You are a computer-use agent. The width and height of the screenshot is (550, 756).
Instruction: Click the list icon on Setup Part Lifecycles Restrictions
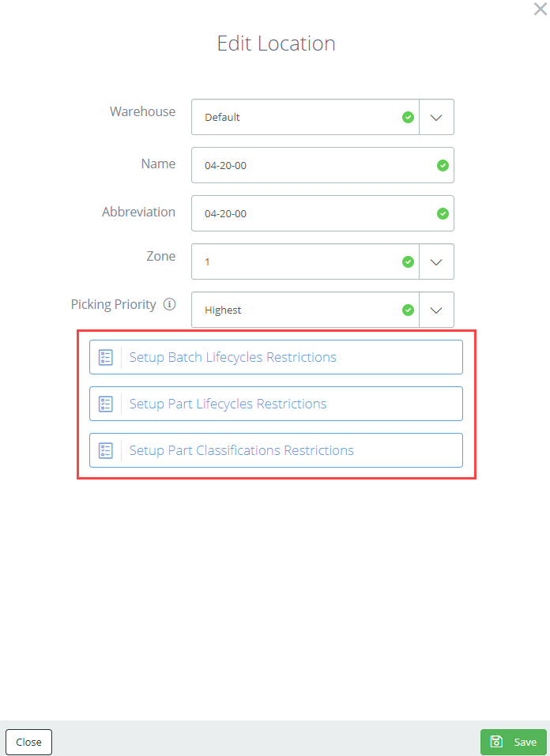click(x=105, y=404)
